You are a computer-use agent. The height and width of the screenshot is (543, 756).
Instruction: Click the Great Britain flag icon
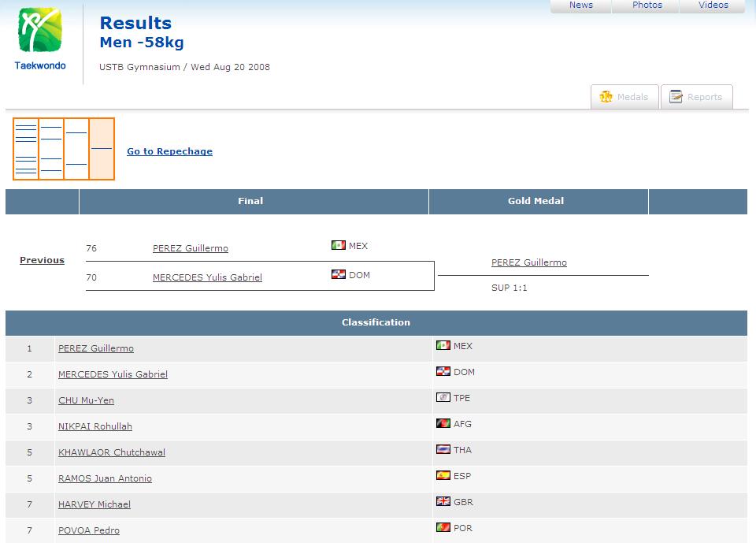coord(443,502)
